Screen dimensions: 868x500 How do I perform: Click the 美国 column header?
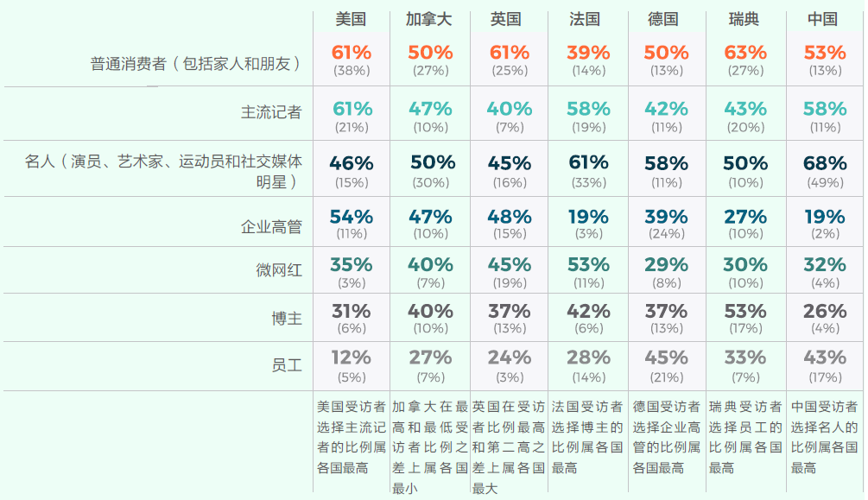point(352,19)
